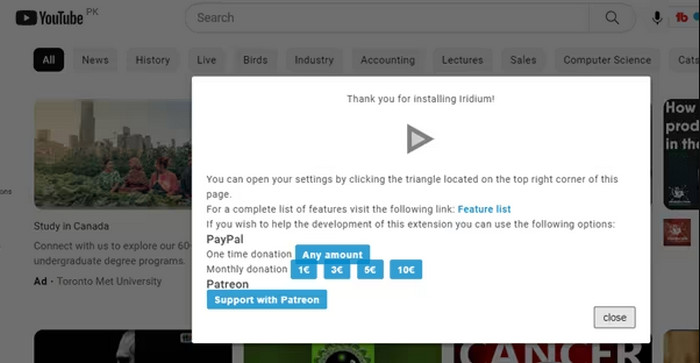Open the Feature list link
The width and height of the screenshot is (700, 363).
coord(484,209)
